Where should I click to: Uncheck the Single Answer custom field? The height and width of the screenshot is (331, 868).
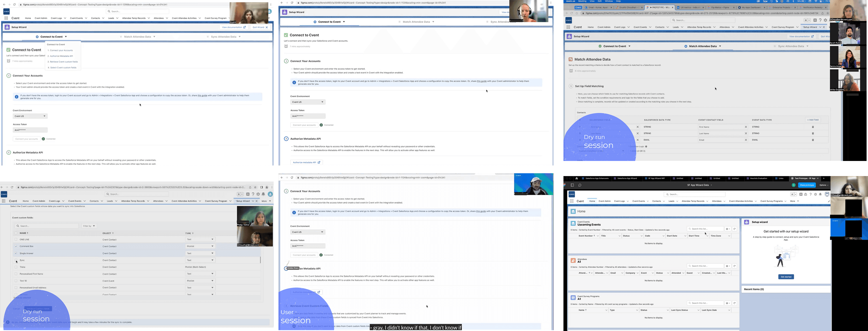point(16,253)
